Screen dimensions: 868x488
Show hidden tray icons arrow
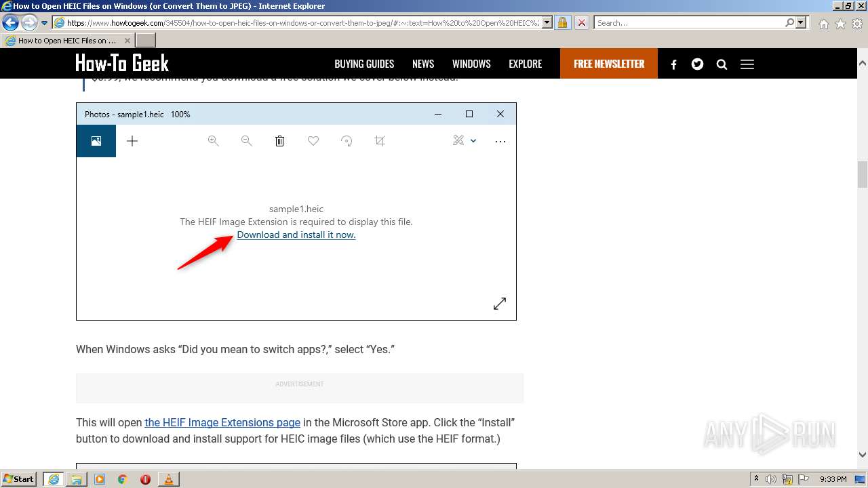point(757,479)
